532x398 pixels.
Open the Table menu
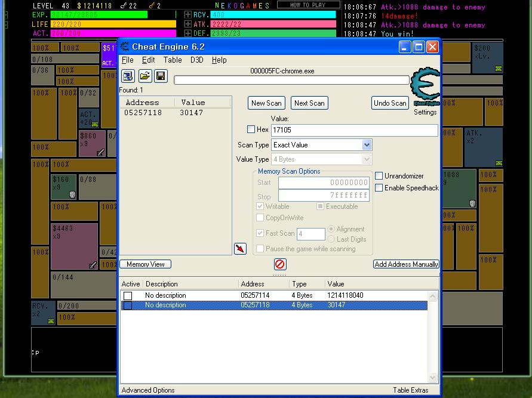tap(173, 60)
